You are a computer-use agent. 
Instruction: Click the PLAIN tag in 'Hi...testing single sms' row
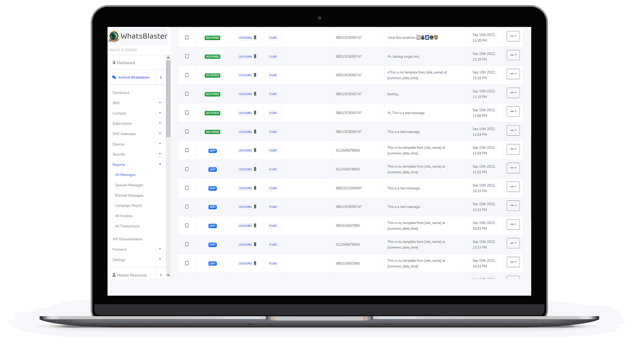tap(273, 57)
